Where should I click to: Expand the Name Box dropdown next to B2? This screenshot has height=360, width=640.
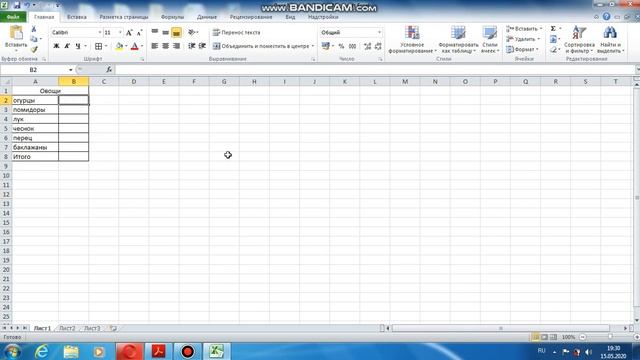tap(71, 70)
